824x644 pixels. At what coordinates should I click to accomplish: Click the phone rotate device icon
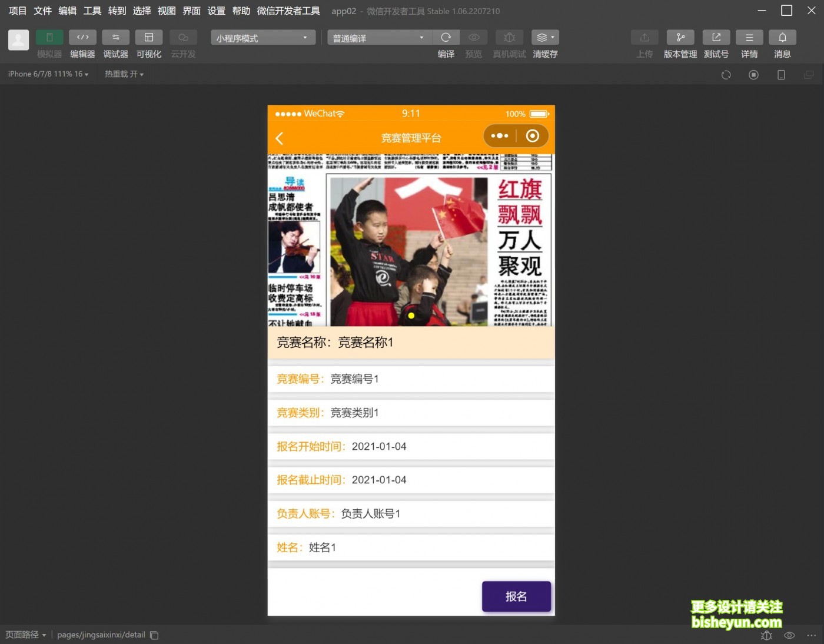coord(781,75)
